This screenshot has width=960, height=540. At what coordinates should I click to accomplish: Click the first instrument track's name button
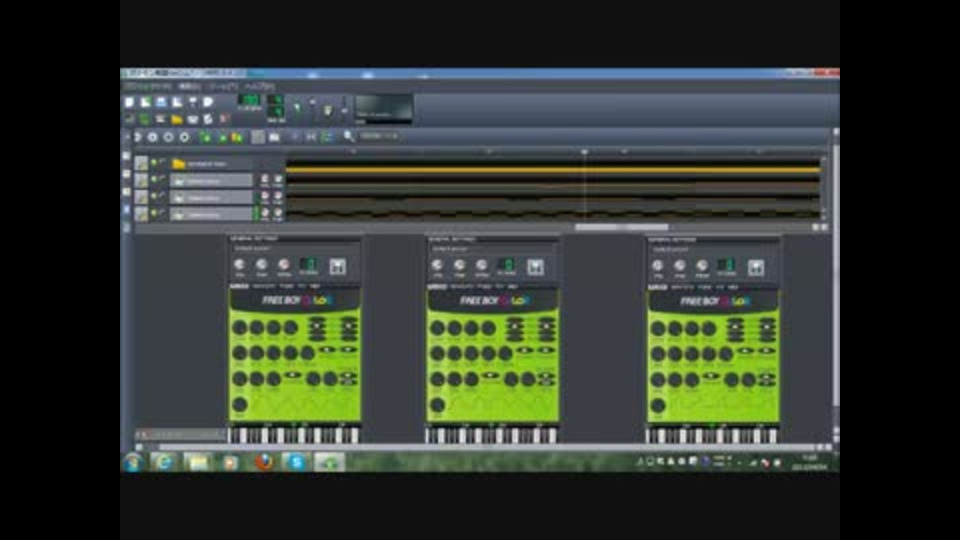tap(211, 181)
